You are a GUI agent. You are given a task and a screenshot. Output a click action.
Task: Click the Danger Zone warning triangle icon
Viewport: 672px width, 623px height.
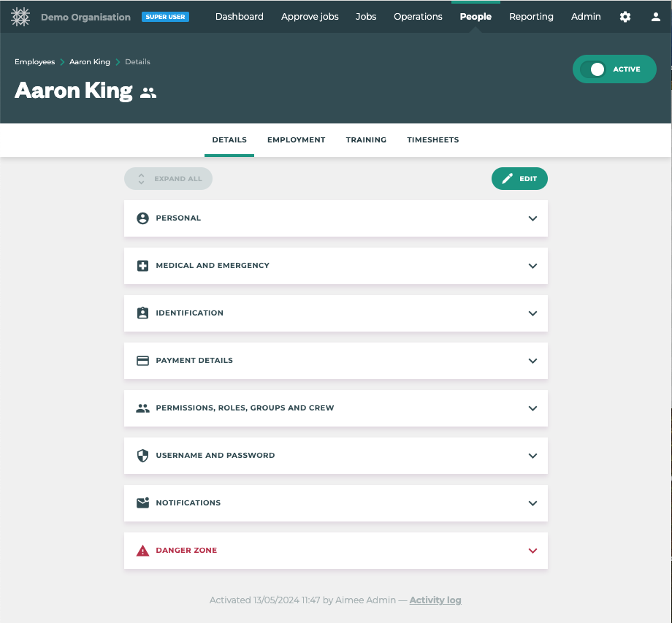142,551
